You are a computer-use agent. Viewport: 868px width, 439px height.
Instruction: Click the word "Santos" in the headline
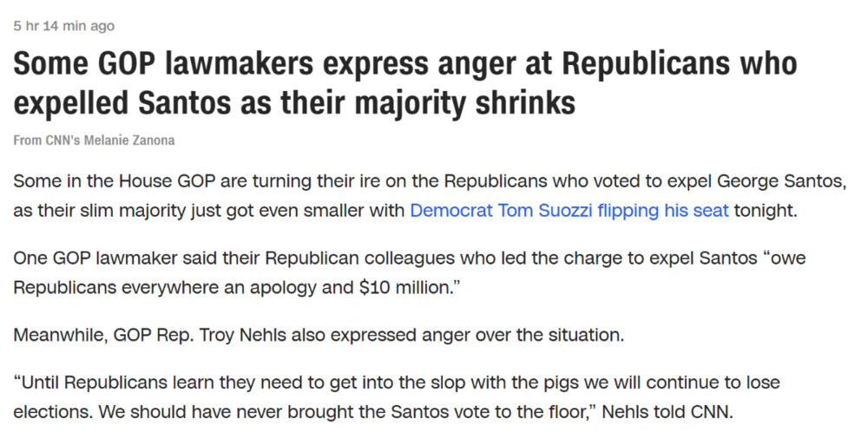[x=184, y=102]
